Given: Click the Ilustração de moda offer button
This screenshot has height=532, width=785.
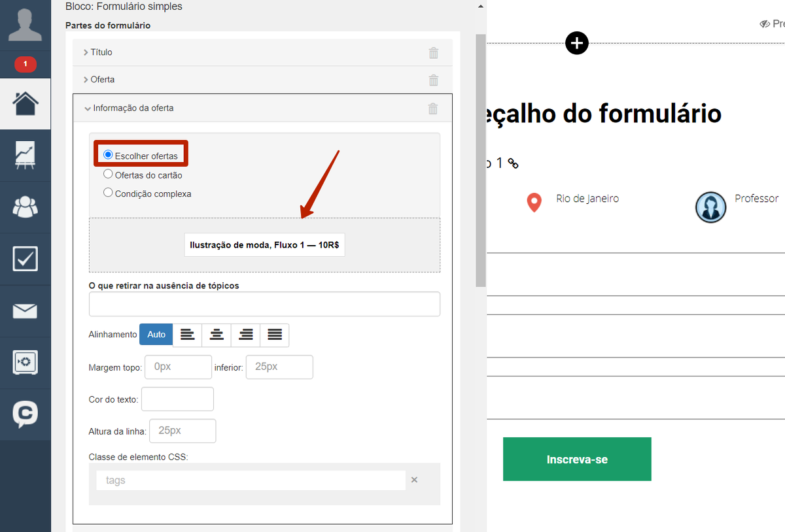Looking at the screenshot, I should [264, 245].
